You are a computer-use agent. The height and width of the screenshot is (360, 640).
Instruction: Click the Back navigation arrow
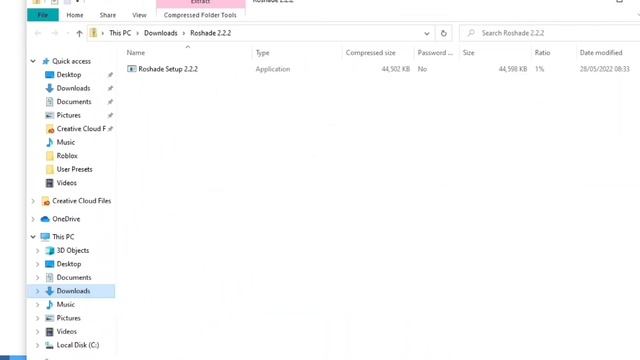pos(38,33)
